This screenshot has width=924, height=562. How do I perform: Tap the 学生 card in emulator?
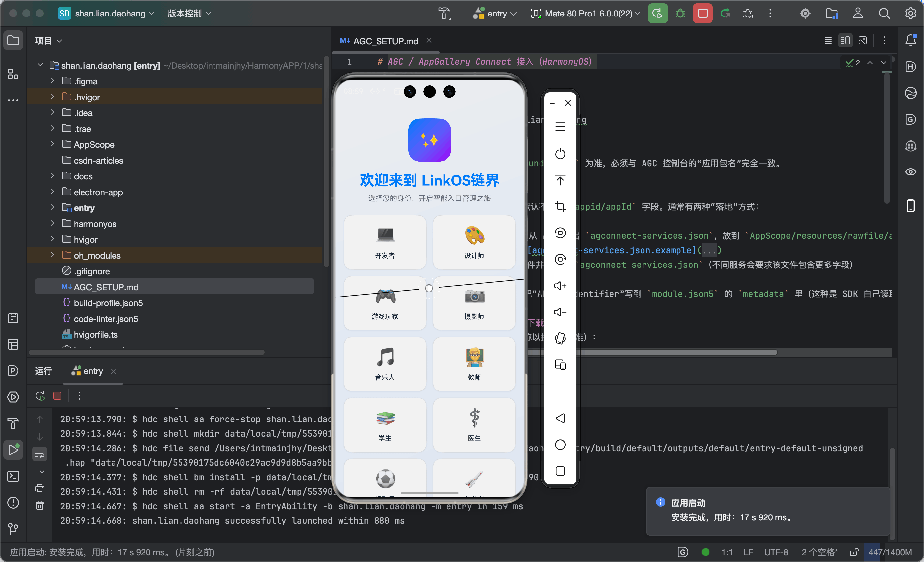tap(385, 425)
